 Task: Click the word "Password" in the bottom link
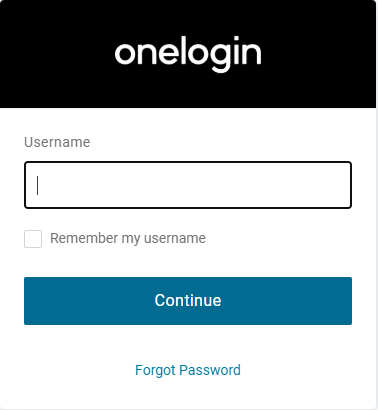210,370
